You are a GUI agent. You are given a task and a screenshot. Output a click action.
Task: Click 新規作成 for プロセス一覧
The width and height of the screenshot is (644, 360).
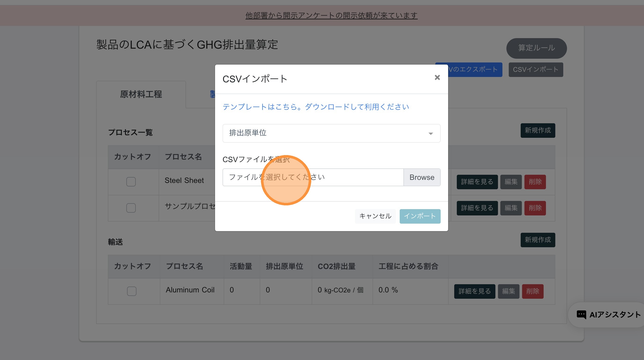538,131
